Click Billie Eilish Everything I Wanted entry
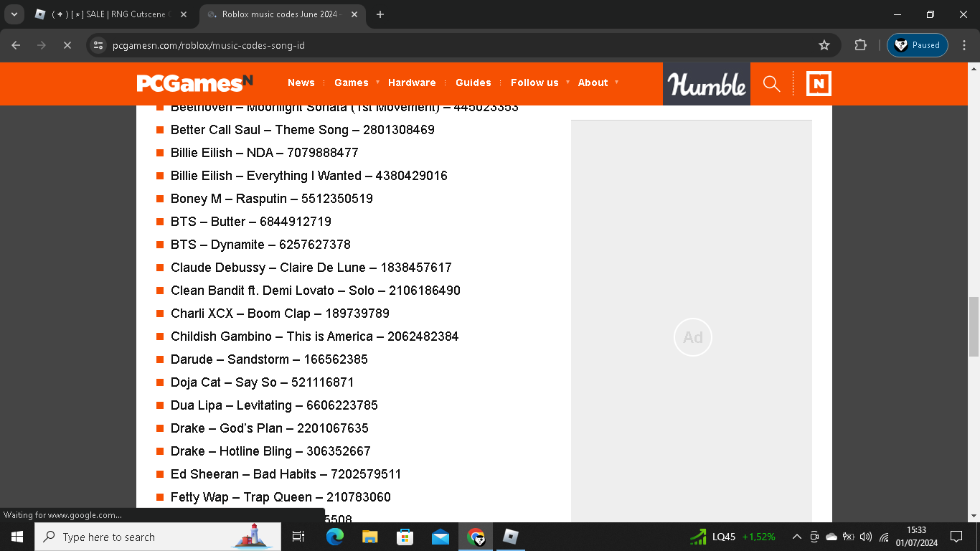The width and height of the screenshot is (980, 551). (309, 176)
